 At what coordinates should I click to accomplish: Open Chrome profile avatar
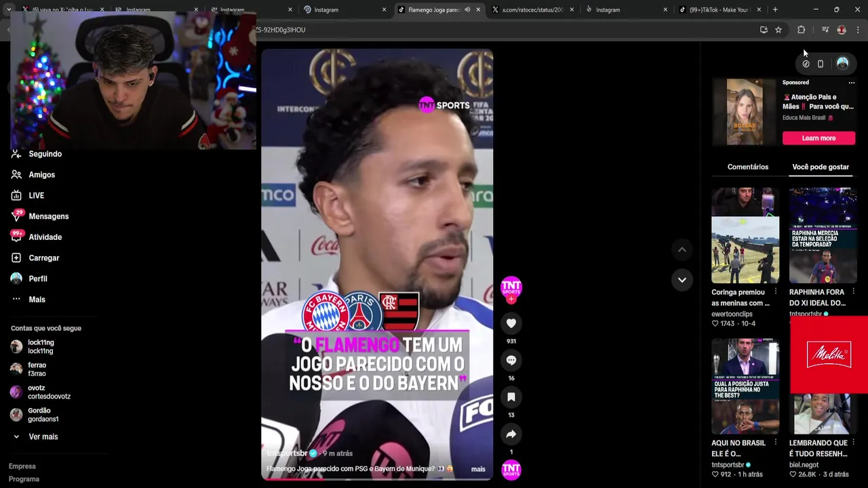coord(842,30)
